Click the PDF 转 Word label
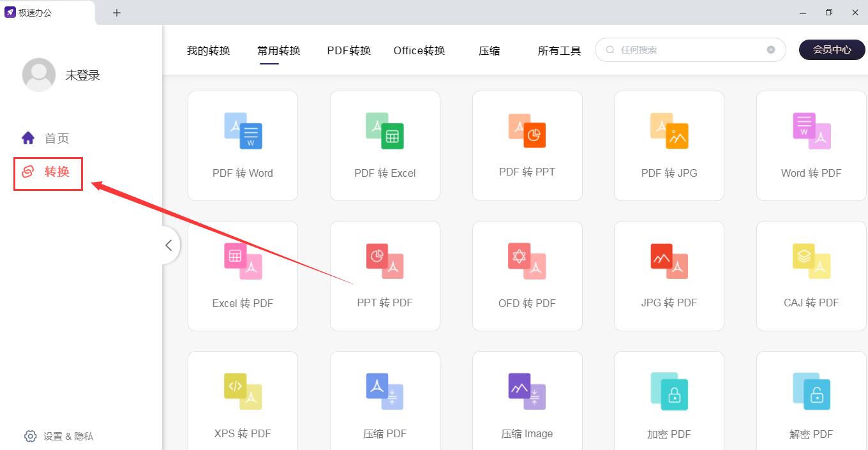Viewport: 868px width, 450px height. [243, 173]
